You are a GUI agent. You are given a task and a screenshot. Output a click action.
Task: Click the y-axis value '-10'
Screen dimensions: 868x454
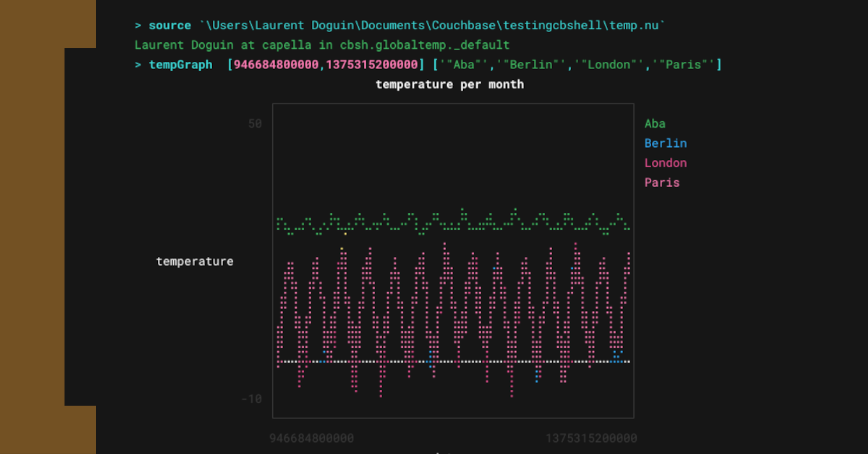pos(252,399)
